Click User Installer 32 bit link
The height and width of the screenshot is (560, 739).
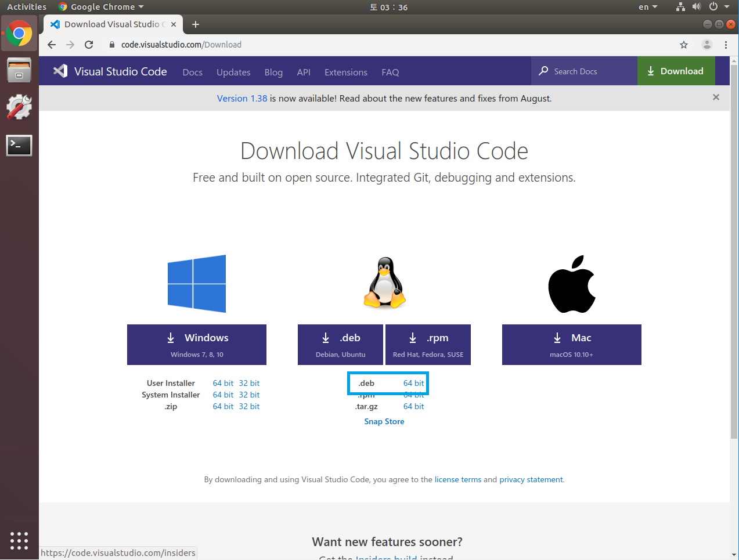click(249, 383)
